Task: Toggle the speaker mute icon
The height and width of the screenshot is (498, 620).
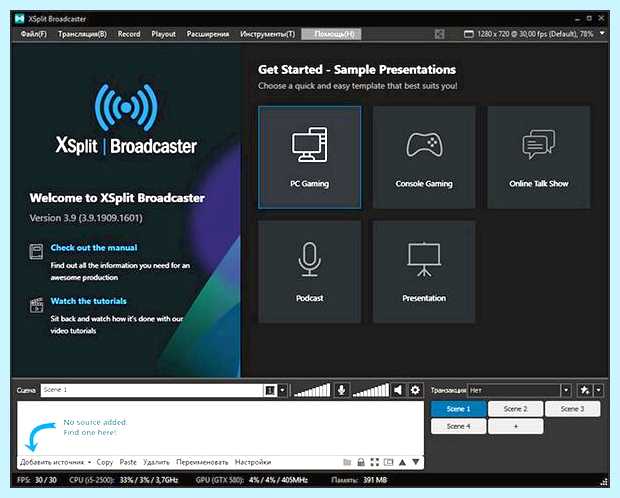Action: (x=398, y=390)
